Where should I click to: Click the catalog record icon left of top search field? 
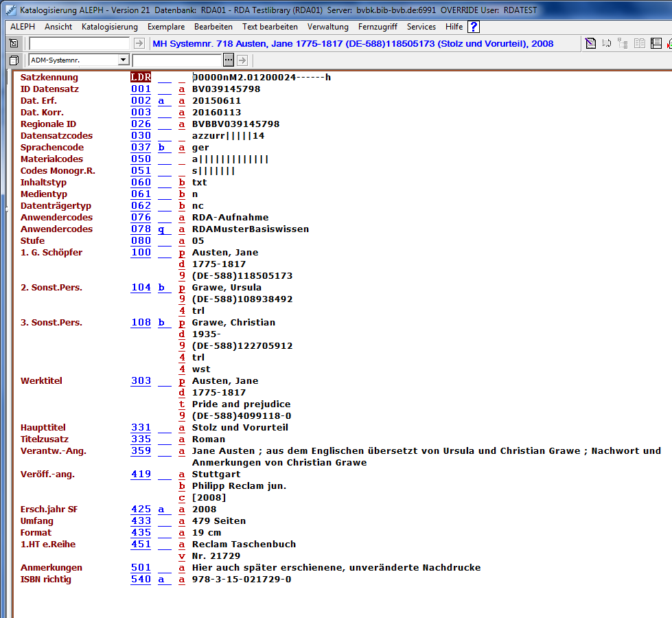pyautogui.click(x=14, y=43)
